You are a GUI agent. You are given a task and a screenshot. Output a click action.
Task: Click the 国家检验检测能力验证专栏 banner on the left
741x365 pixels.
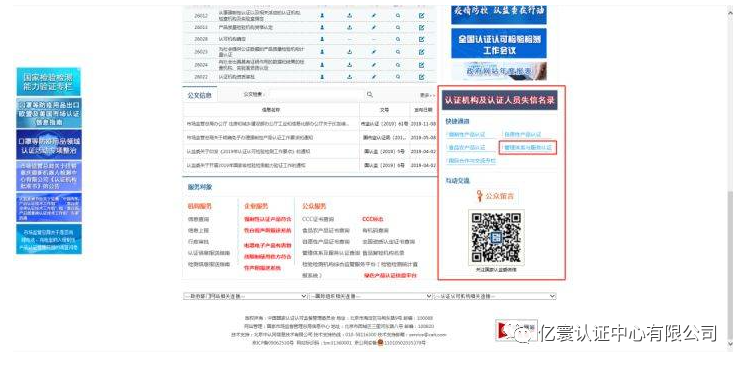(49, 81)
